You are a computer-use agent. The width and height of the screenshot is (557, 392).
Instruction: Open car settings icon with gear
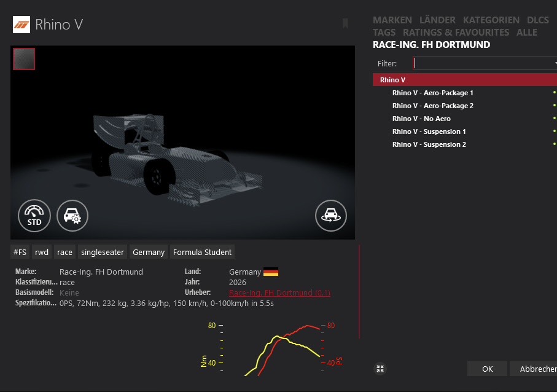pyautogui.click(x=72, y=216)
